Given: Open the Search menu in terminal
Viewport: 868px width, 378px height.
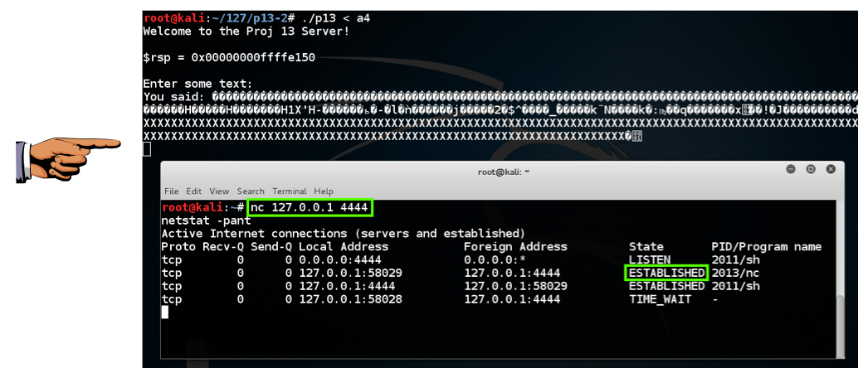Looking at the screenshot, I should point(251,191).
